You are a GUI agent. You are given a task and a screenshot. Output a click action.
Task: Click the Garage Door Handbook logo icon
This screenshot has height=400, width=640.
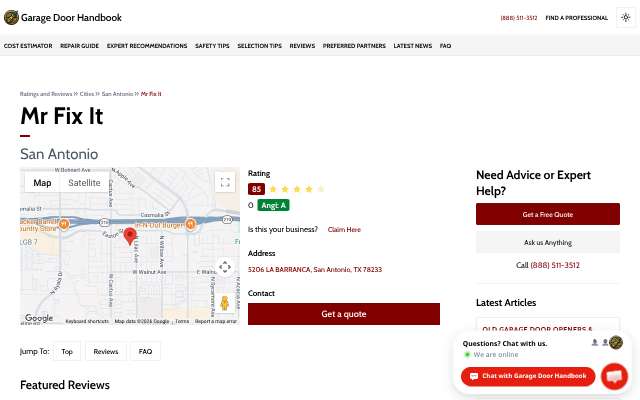pos(11,18)
